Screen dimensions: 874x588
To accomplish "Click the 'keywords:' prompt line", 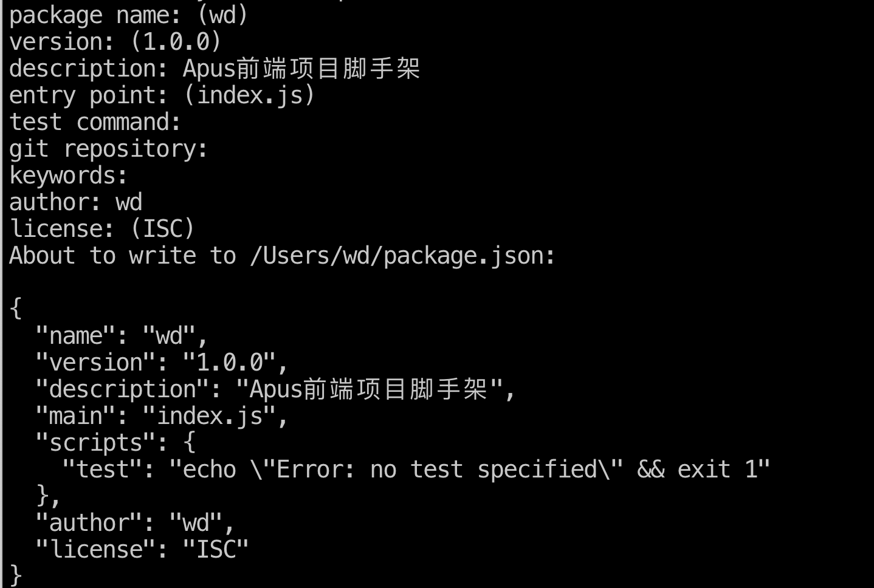I will (68, 176).
